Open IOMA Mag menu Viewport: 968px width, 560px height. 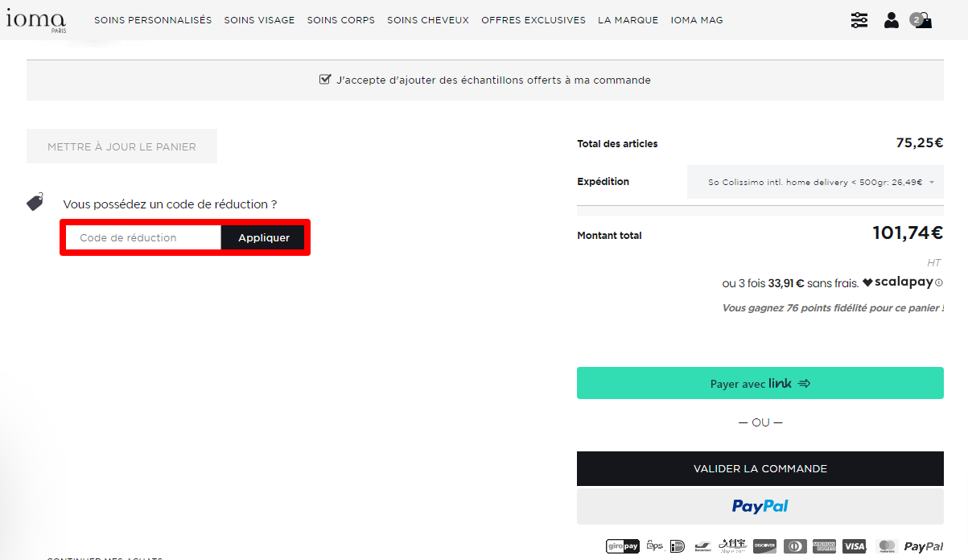tap(697, 20)
